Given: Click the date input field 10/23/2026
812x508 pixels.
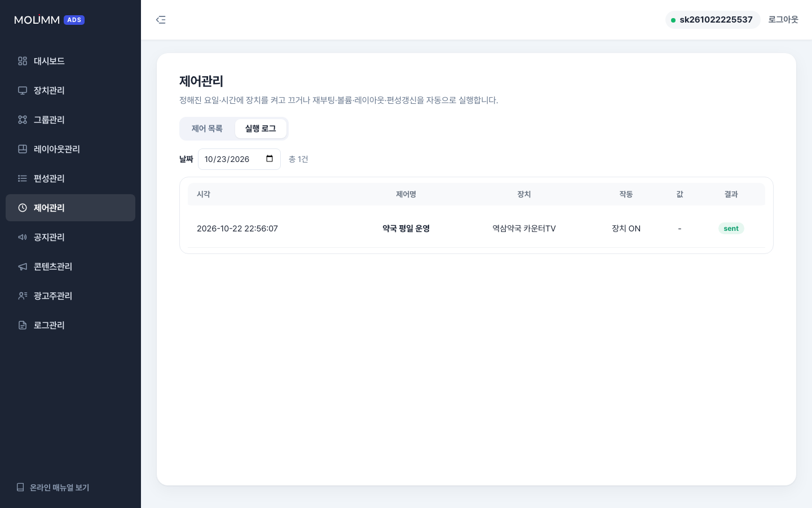Looking at the screenshot, I should 239,159.
